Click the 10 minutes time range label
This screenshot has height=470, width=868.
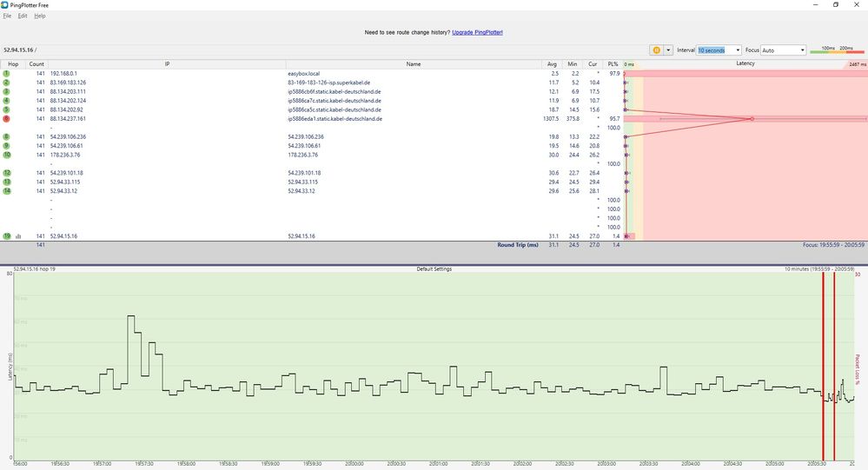tap(818, 269)
